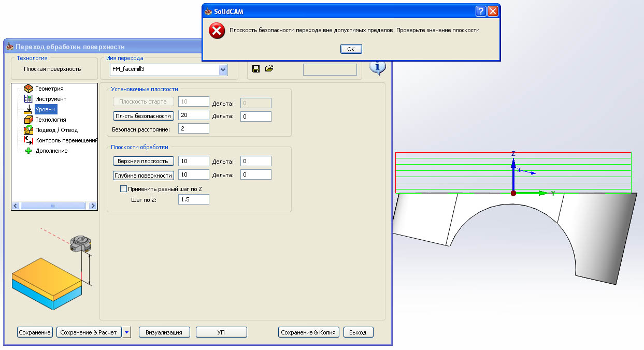Click the Глубина поверхности button

click(143, 175)
